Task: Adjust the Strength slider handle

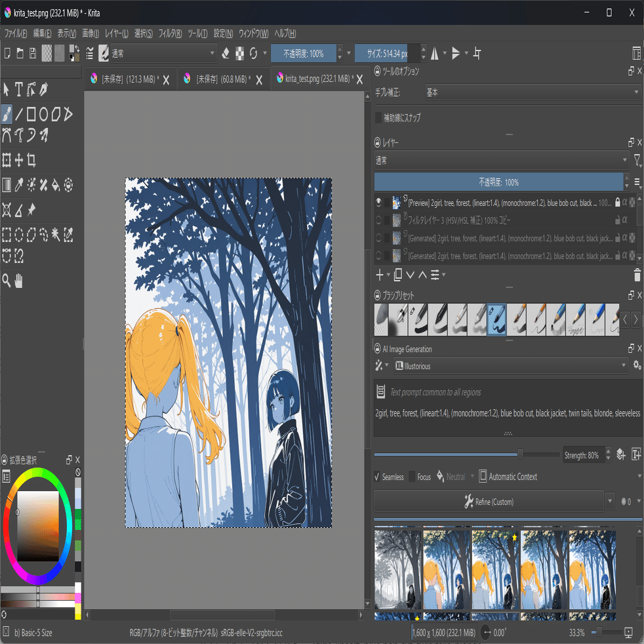Action: pyautogui.click(x=520, y=453)
